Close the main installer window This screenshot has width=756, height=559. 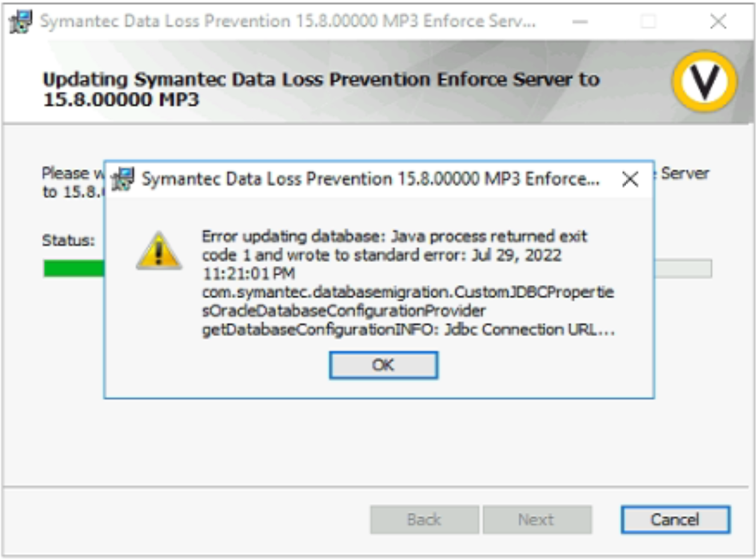718,22
